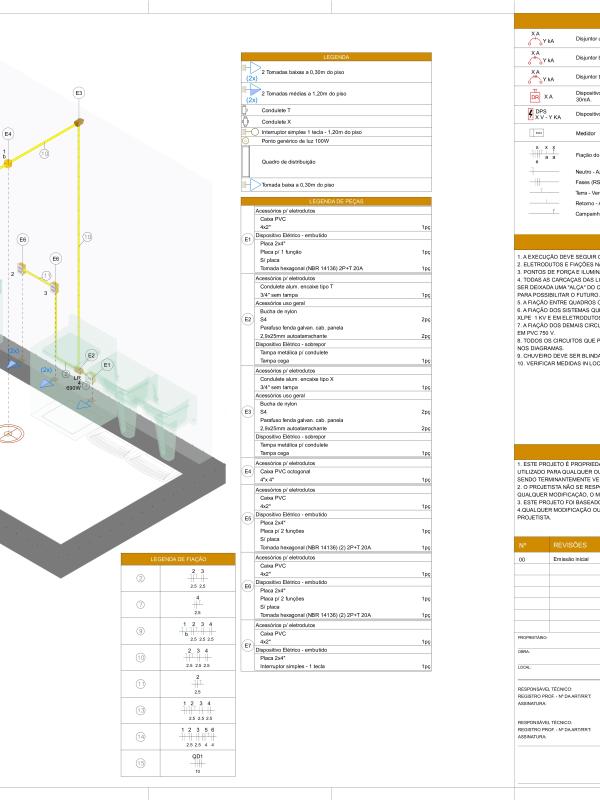Screen dimensions: 600x800
Task: Click 'Ponto genérico de luz 100W' text
Action: (295, 141)
